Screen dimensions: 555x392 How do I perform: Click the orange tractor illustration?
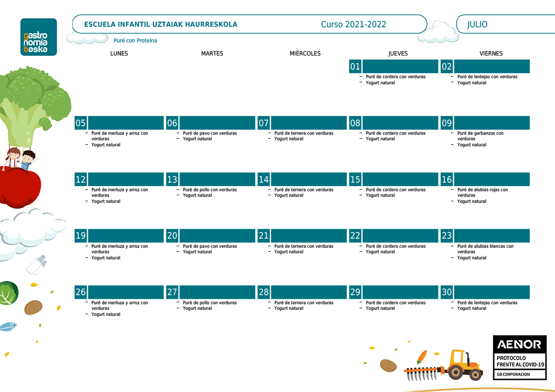[x=460, y=364]
